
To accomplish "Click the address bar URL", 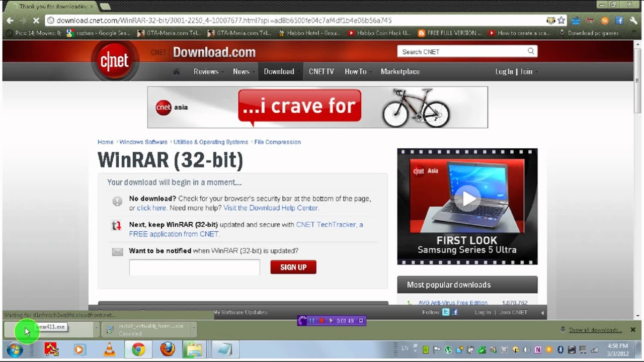I will click(224, 21).
